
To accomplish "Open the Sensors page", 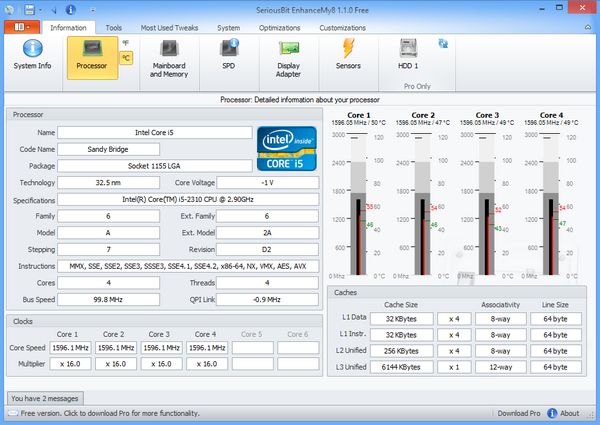I will pyautogui.click(x=348, y=55).
